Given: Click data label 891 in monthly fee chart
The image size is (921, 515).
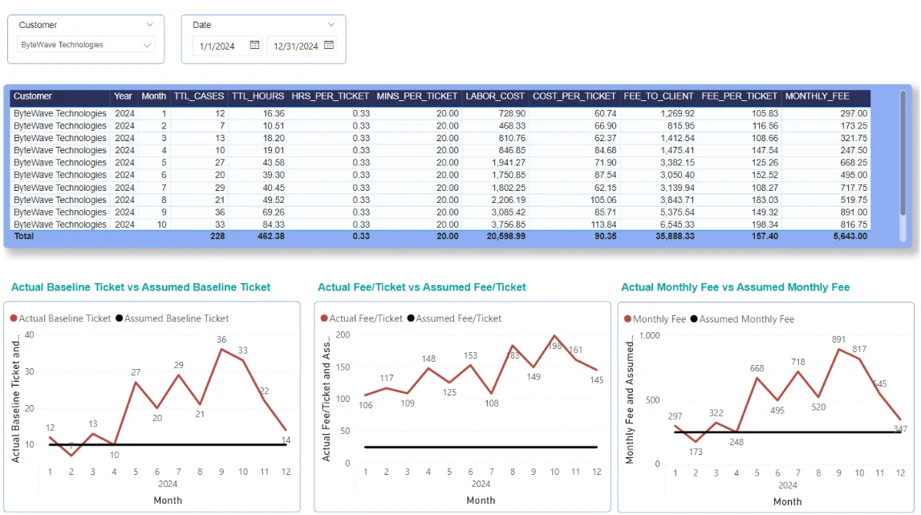Looking at the screenshot, I should tap(839, 339).
